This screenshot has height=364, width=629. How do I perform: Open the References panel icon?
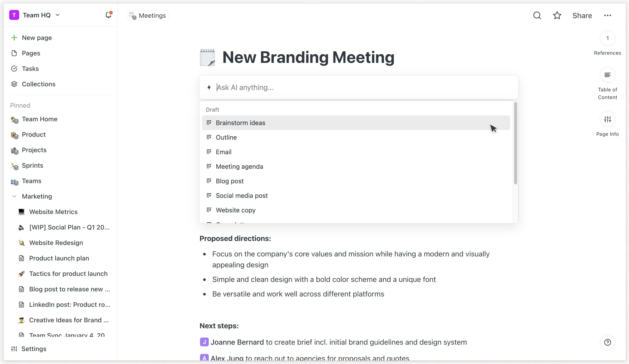pos(607,38)
